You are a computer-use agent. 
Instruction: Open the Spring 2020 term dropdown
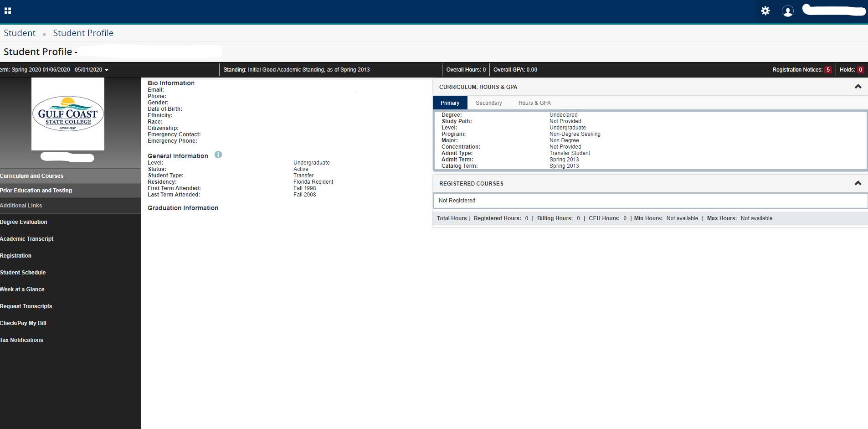[107, 69]
